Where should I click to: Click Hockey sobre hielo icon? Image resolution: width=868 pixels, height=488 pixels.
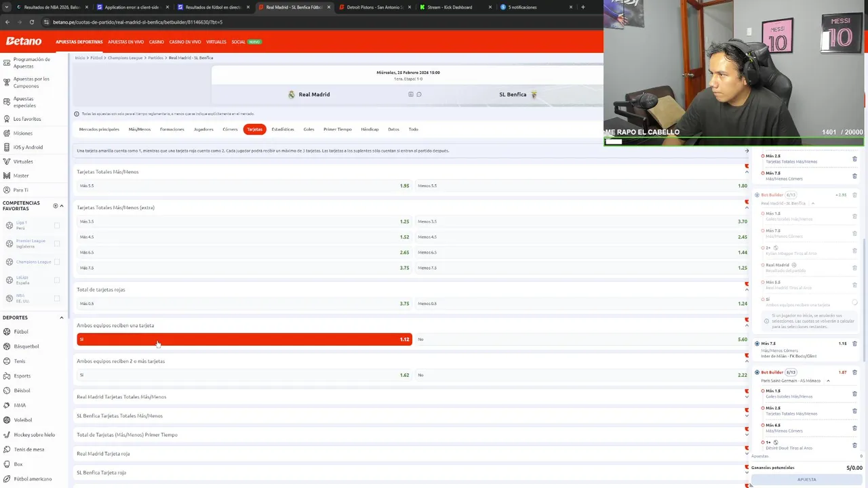[6, 434]
